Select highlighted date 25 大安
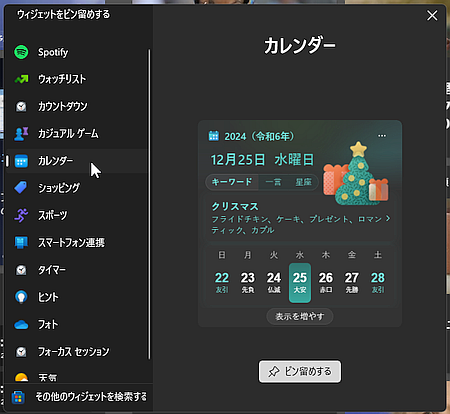 point(300,282)
